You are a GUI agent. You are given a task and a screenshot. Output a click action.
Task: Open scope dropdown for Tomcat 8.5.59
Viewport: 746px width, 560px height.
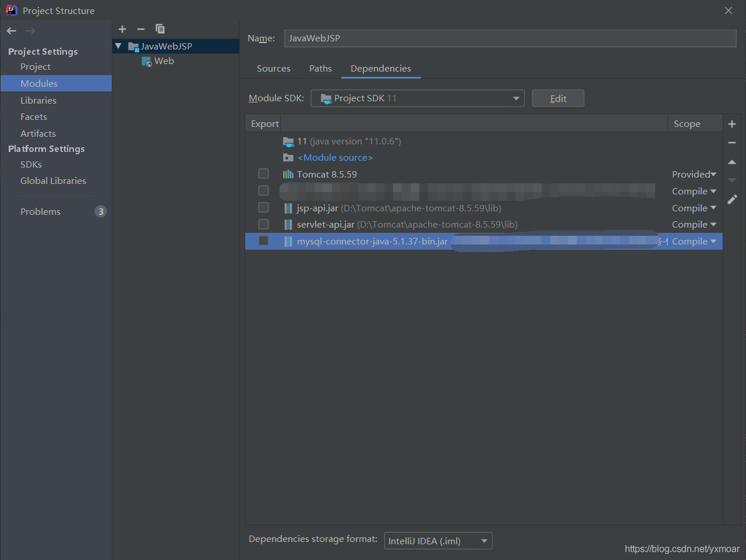694,175
